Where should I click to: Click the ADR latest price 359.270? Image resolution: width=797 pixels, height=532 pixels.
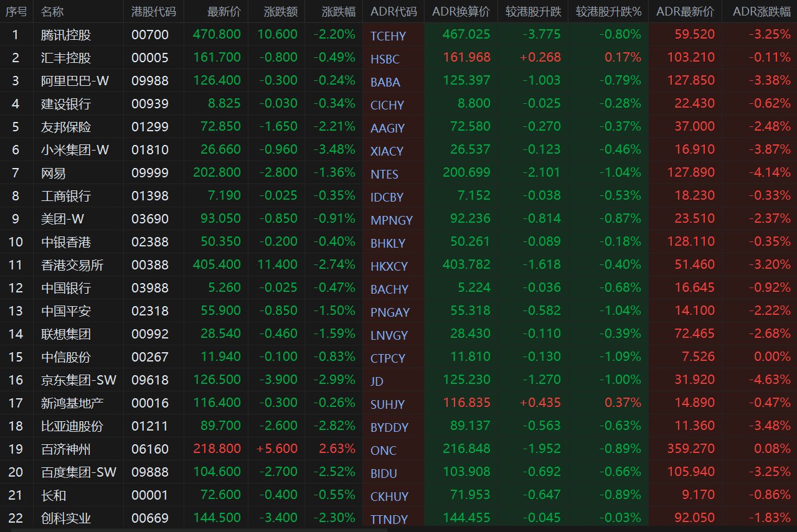tap(691, 449)
